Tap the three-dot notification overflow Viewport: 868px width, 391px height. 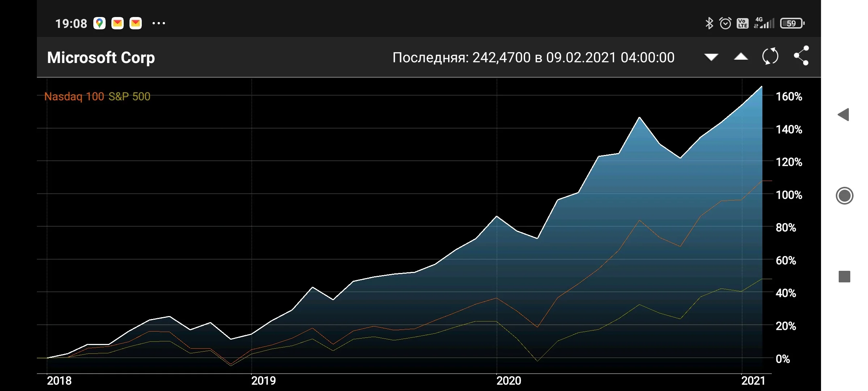159,24
